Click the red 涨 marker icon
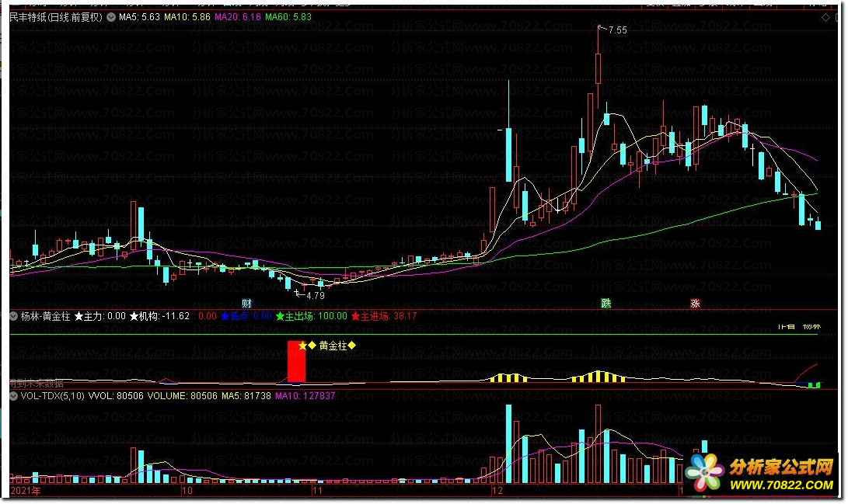This screenshot has width=848, height=504. pos(695,303)
